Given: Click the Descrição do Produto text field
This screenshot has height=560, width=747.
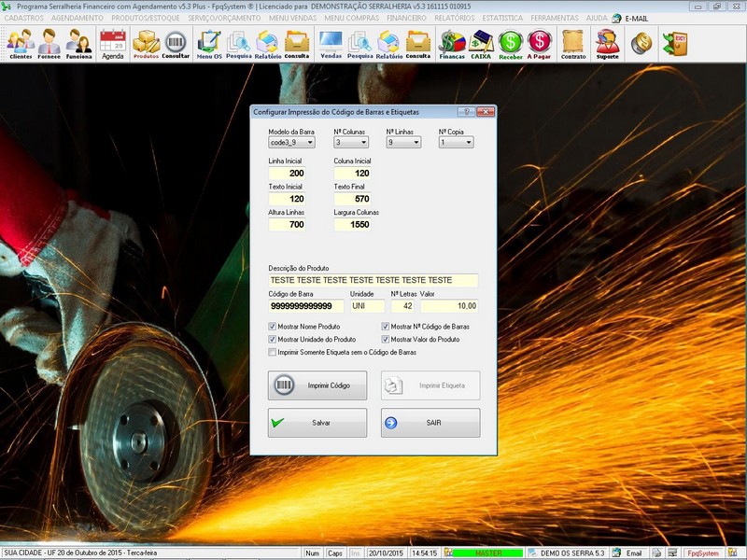Looking at the screenshot, I should (x=373, y=280).
